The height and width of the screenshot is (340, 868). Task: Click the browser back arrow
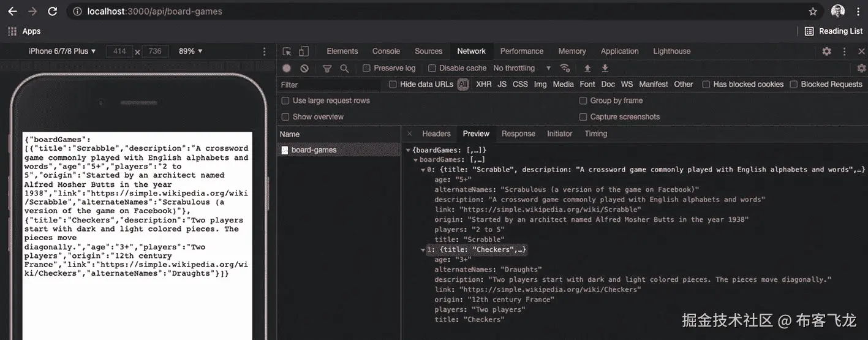point(12,12)
